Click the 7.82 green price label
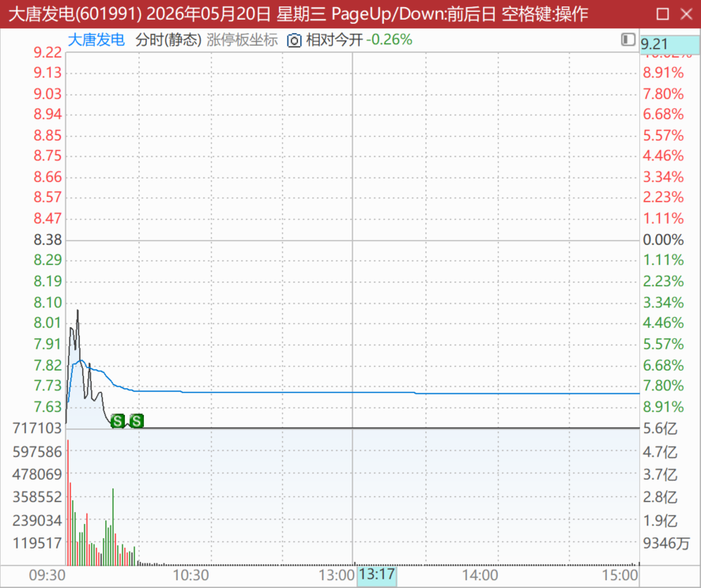Screen dimensions: 701x588 48,365
